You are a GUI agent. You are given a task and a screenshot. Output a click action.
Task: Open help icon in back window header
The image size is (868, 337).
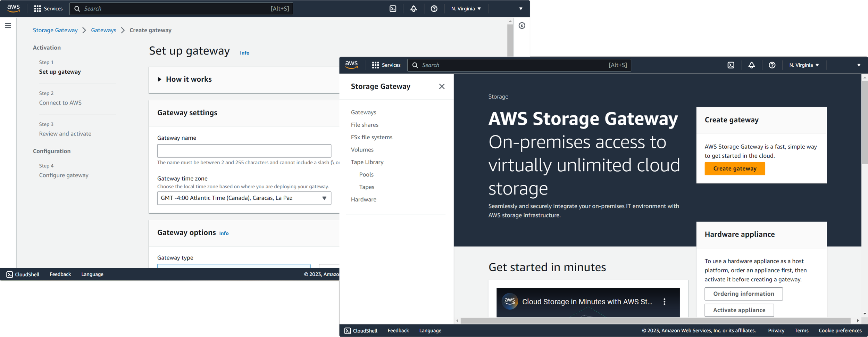pos(434,9)
